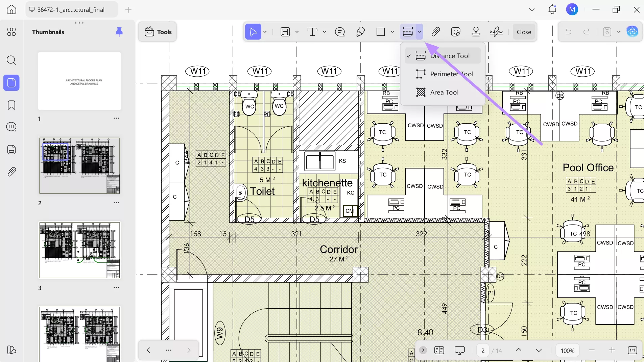Select the Text comment tool

(x=313, y=32)
